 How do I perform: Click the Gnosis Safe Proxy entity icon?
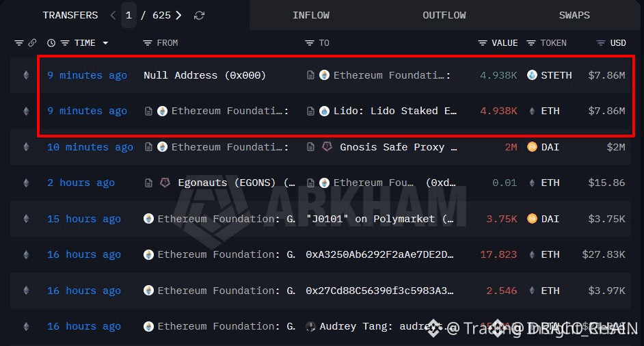(327, 147)
